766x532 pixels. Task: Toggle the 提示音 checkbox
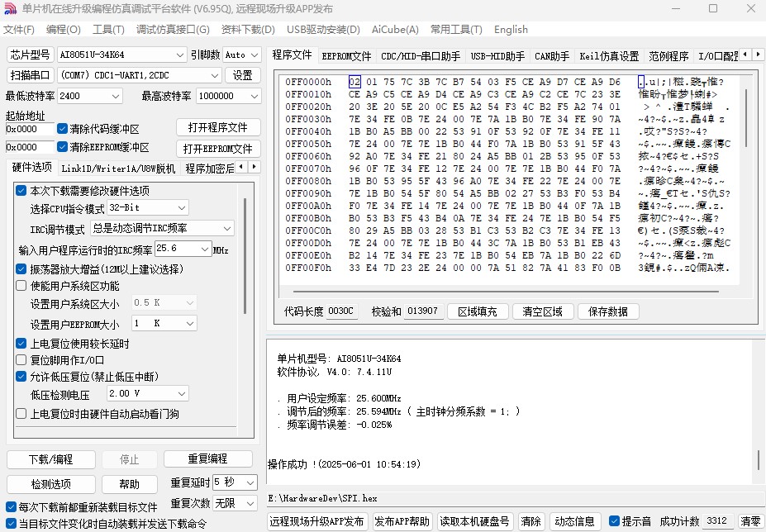615,521
